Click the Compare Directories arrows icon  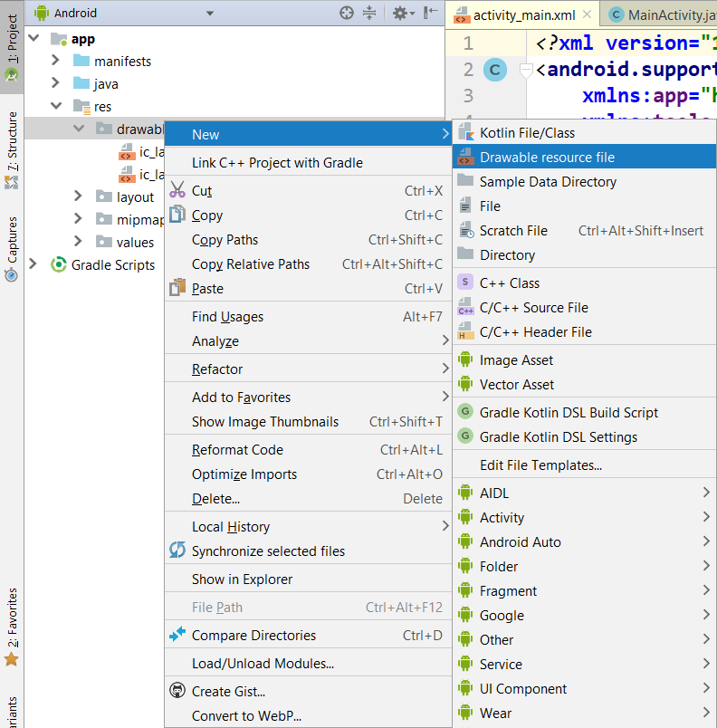point(177,634)
